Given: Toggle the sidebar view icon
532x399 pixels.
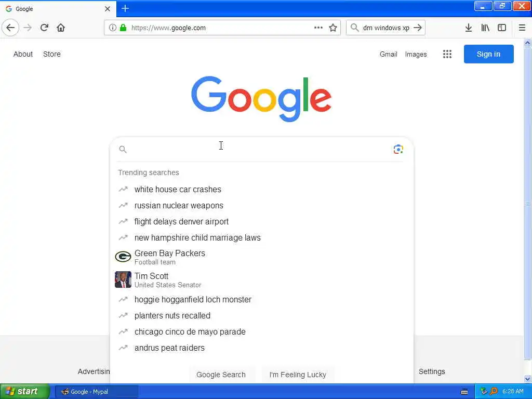Looking at the screenshot, I should 502,28.
